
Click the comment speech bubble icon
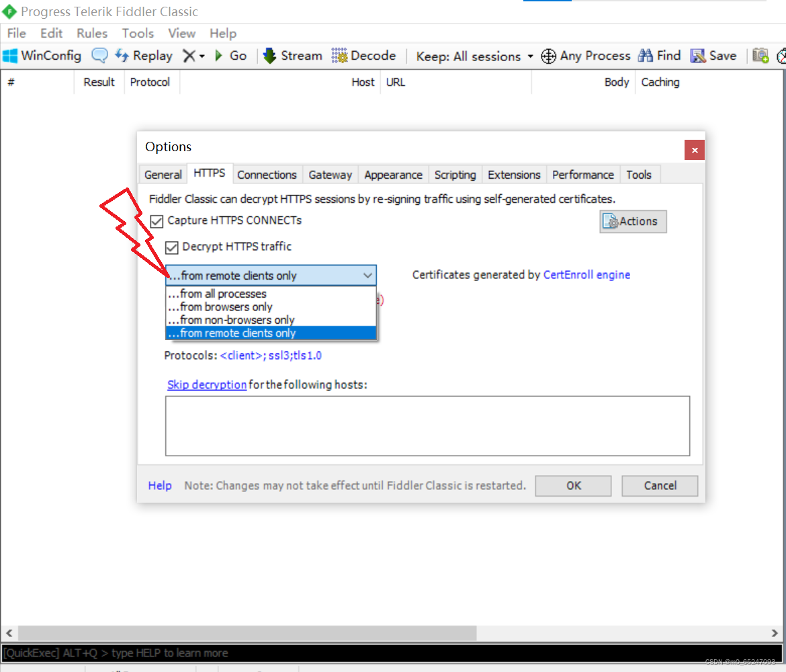point(99,55)
